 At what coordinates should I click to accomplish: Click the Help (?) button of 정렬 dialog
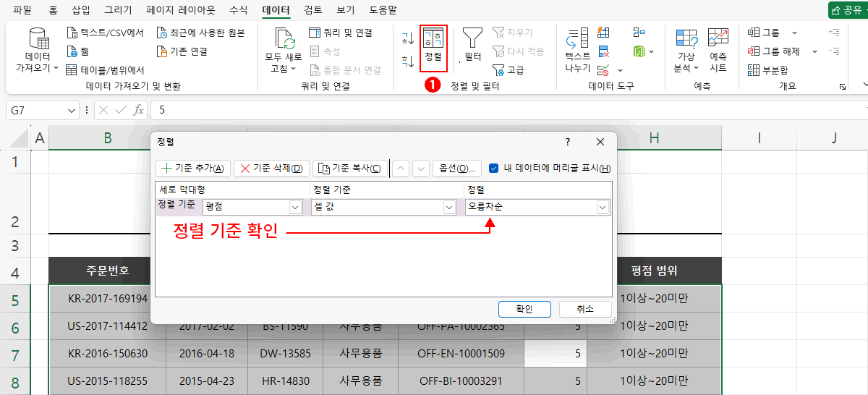[x=568, y=142]
